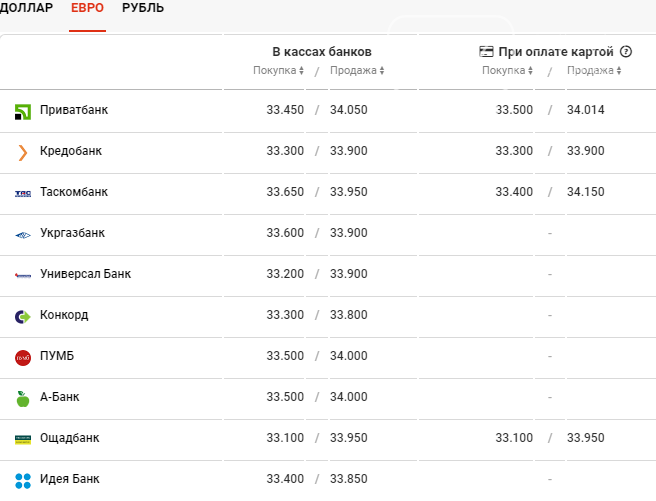
Task: Click the Конкорд logo icon
Action: click(23, 316)
